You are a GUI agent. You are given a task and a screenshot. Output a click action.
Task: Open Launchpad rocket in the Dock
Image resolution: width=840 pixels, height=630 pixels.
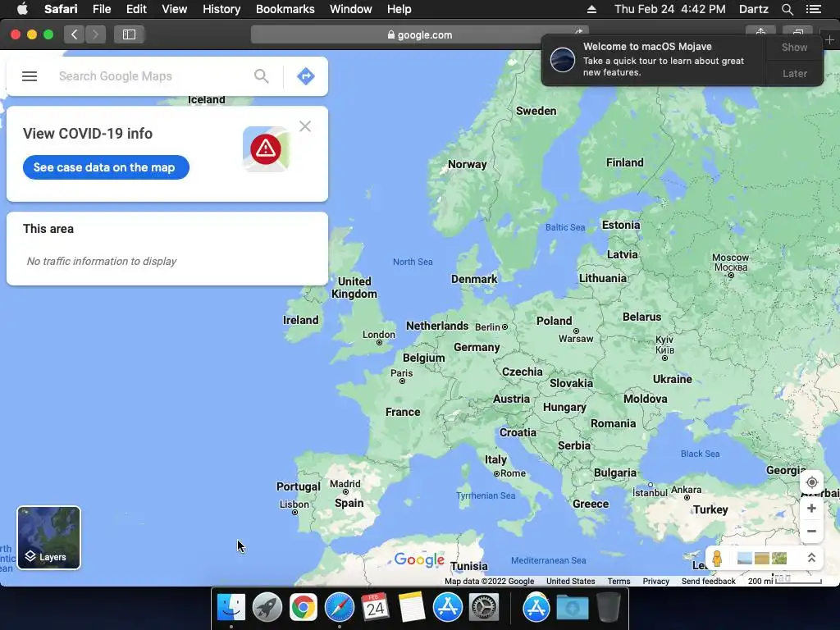pos(267,608)
